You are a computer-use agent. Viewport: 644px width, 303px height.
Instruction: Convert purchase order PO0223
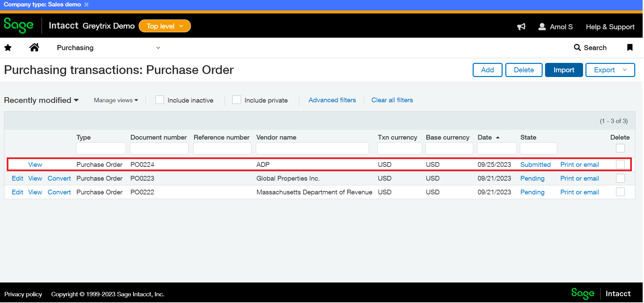click(x=59, y=178)
